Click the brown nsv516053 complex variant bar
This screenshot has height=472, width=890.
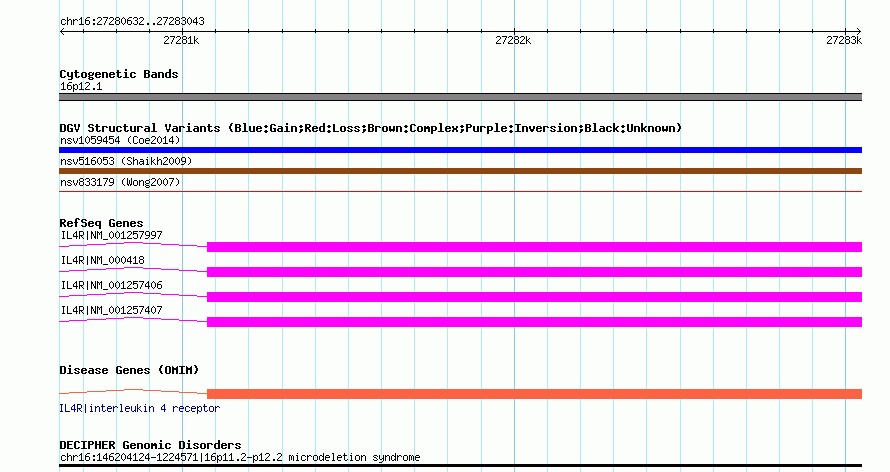pos(460,171)
